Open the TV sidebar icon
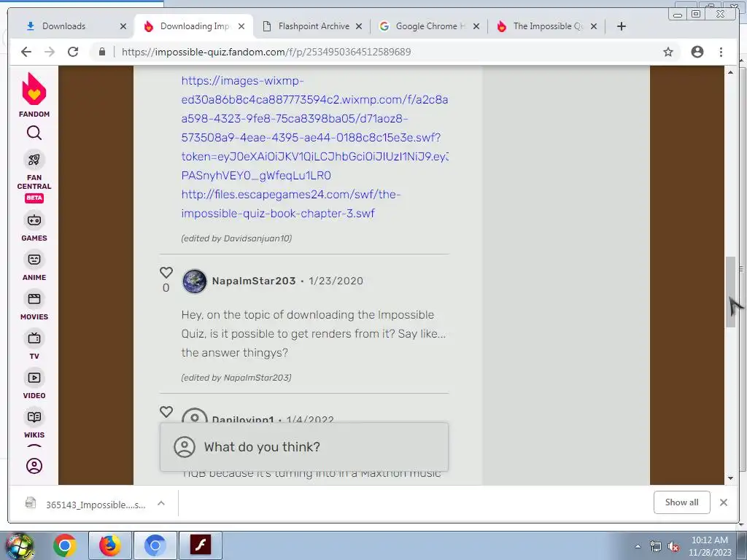747x560 pixels. point(34,338)
